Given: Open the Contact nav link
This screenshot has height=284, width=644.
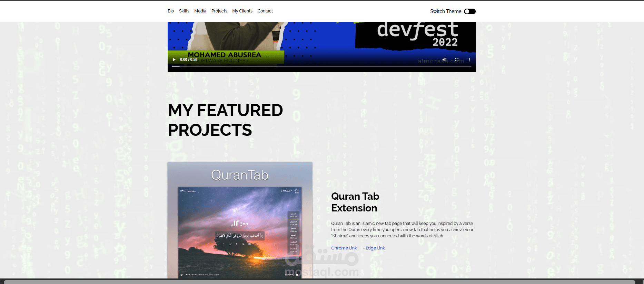Looking at the screenshot, I should click(265, 11).
